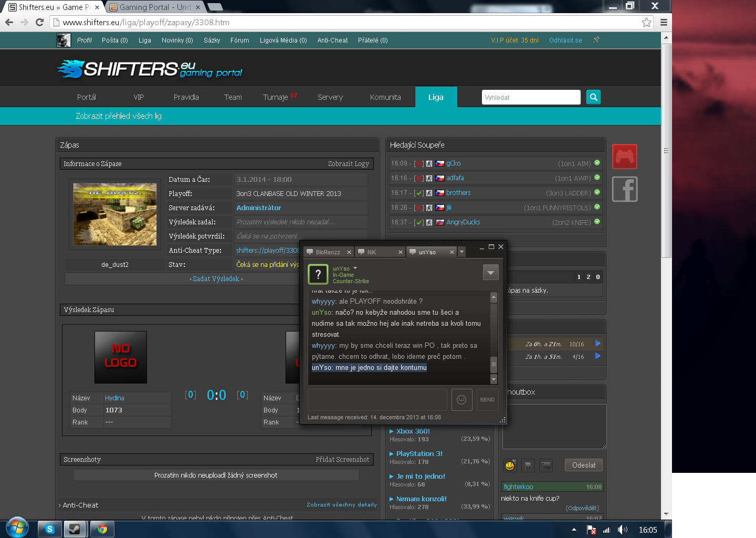
Task: Close the BloRenzz chat tab
Action: point(349,252)
